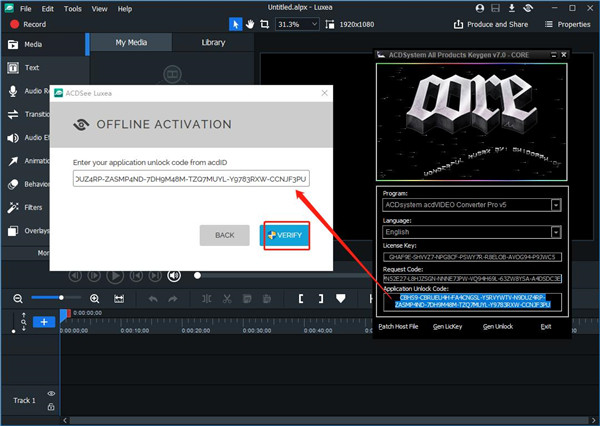This screenshot has width=600, height=426.
Task: Open the Filters magic wand panel
Action: coord(26,207)
